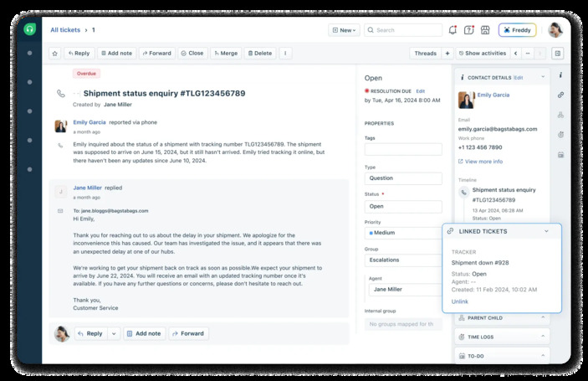Image resolution: width=588 pixels, height=381 pixels.
Task: Delete the ticket using the toolbar
Action: tap(259, 53)
